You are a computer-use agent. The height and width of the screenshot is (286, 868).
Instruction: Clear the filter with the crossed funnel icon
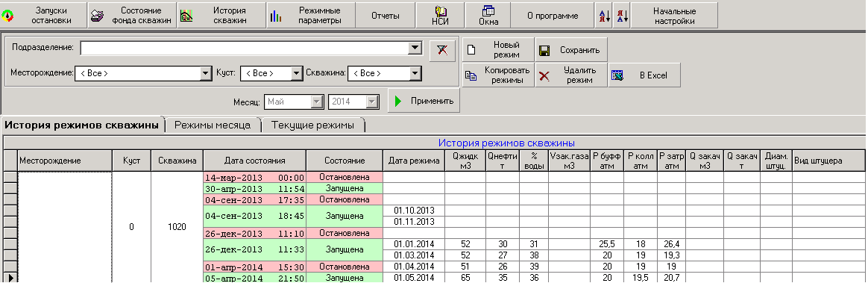click(442, 51)
